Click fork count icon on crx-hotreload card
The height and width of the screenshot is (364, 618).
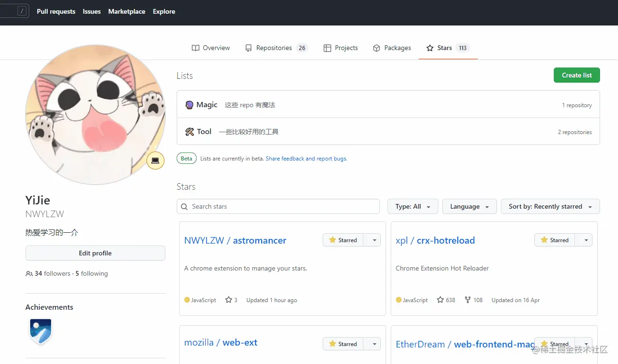[x=468, y=300]
